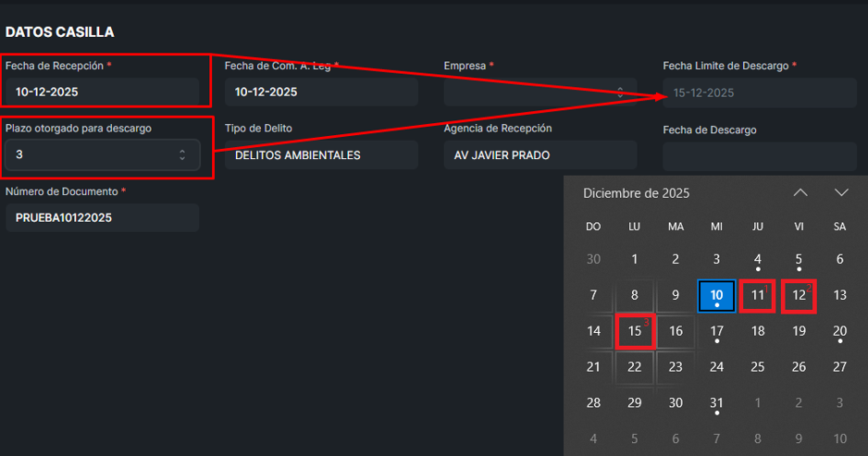Click the Agencia de Recepción field
Image resolution: width=868 pixels, height=456 pixels.
click(x=539, y=155)
